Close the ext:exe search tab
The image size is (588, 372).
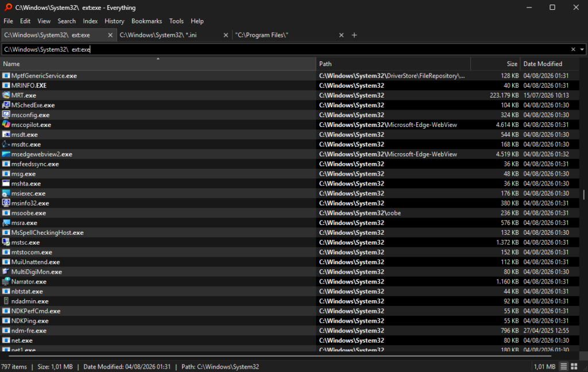coord(110,35)
